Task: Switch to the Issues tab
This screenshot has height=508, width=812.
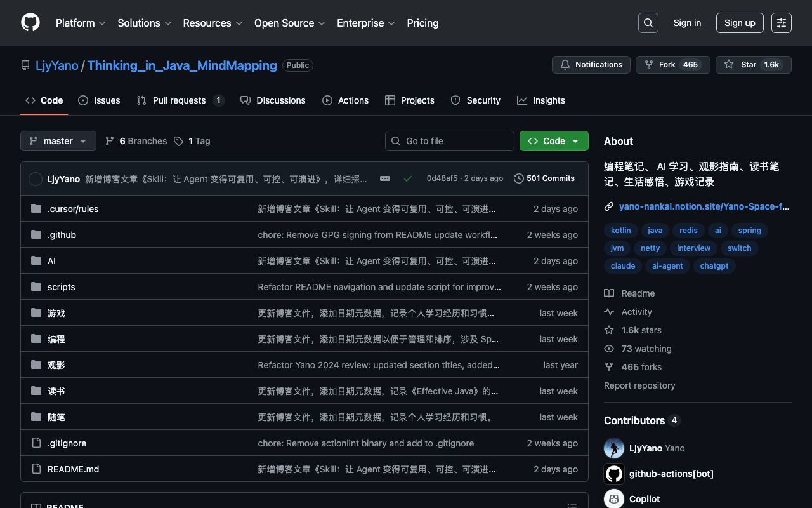Action: (99, 100)
